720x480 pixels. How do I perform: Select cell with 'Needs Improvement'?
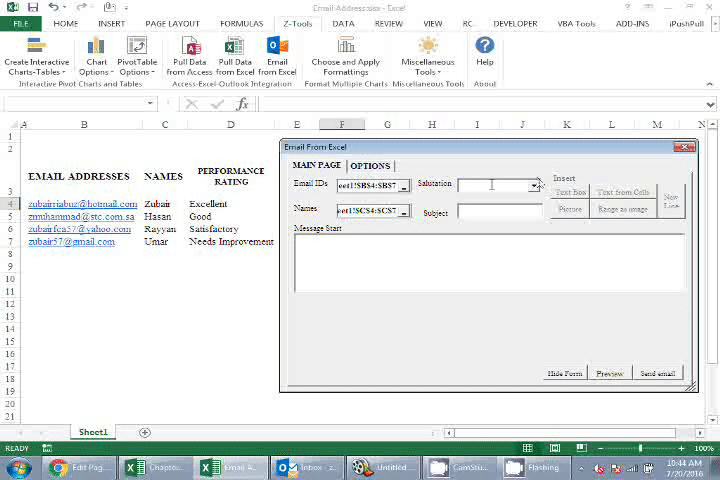[x=231, y=242]
